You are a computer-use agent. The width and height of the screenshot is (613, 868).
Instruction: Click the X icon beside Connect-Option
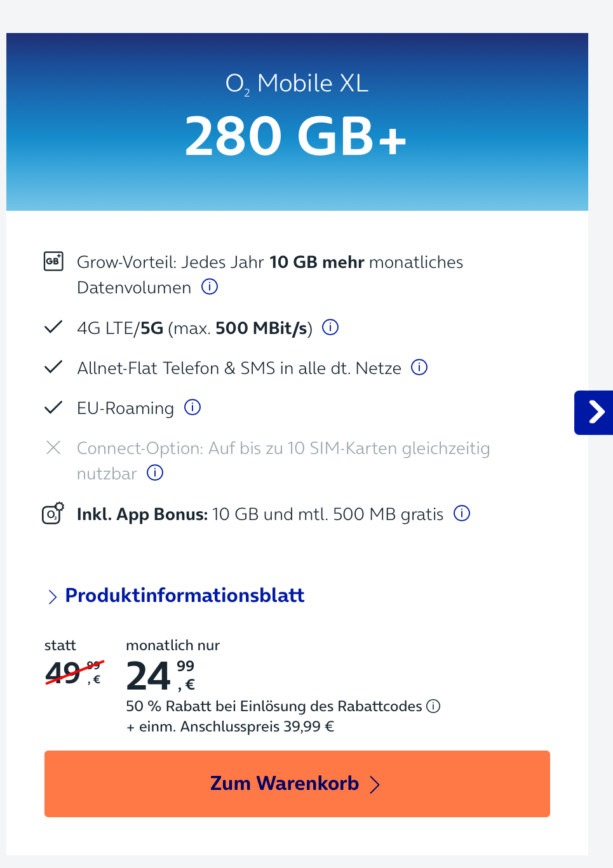click(53, 448)
